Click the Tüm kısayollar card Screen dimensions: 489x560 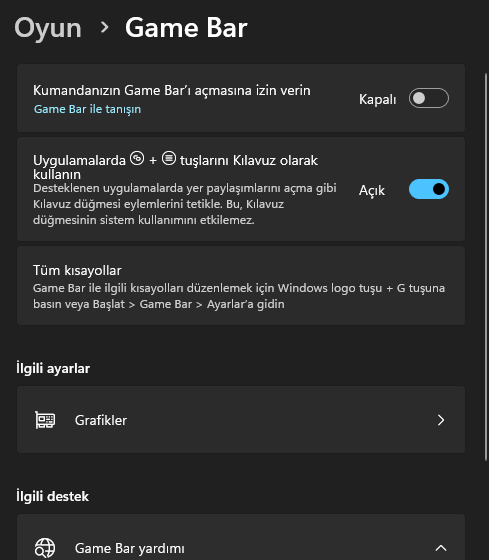pyautogui.click(x=241, y=285)
